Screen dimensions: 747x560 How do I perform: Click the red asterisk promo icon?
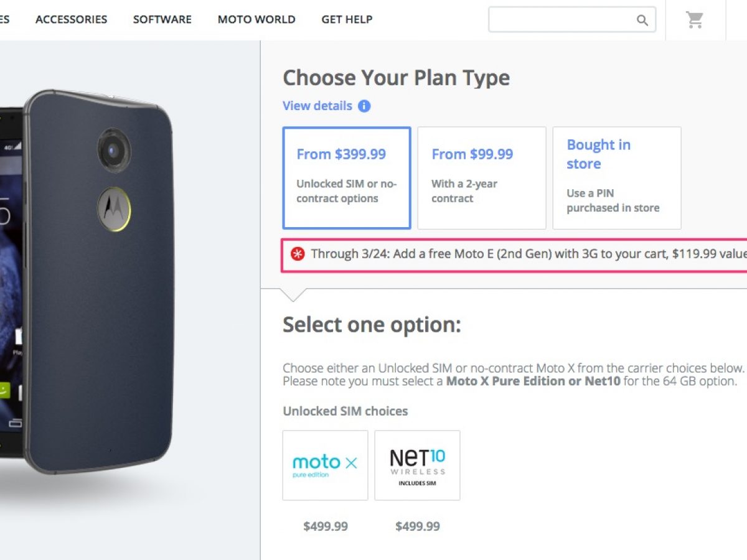click(298, 254)
